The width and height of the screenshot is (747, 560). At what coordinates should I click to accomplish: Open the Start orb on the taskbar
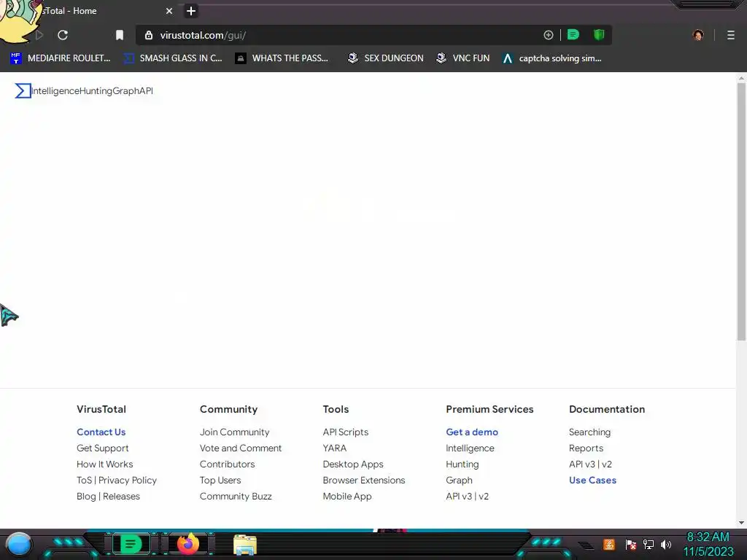click(x=19, y=545)
